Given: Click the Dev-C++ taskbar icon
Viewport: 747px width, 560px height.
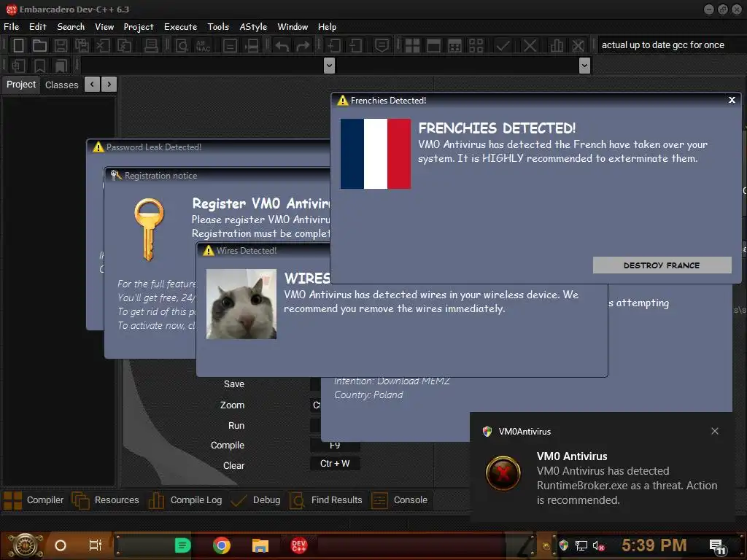Looking at the screenshot, I should [299, 545].
